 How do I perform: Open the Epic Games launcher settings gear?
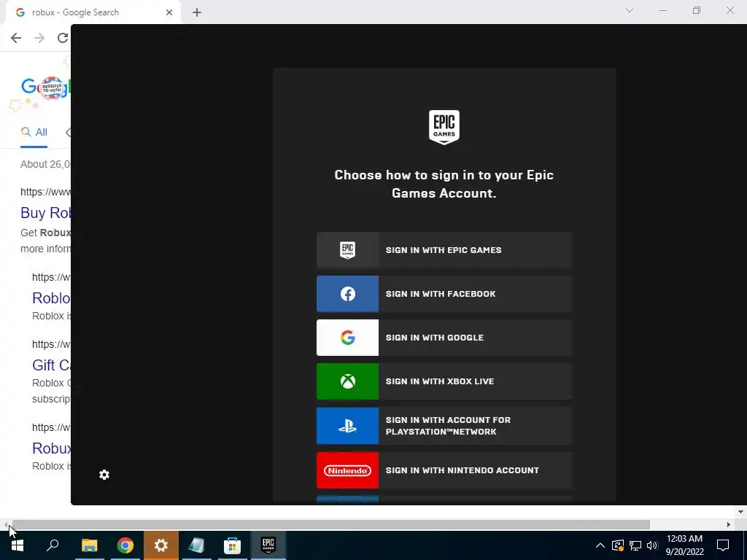click(104, 475)
